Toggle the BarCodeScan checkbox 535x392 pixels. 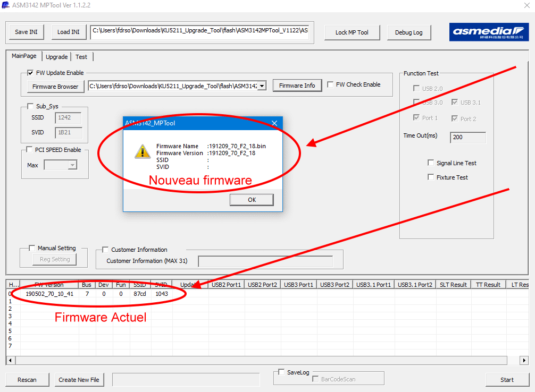(315, 379)
